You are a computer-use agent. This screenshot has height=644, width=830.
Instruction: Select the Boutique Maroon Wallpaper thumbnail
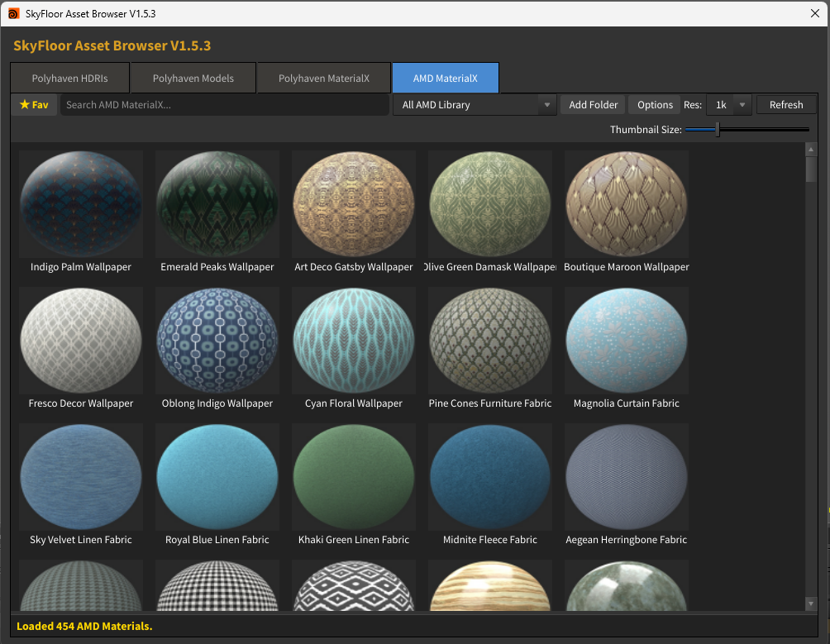[x=627, y=204]
